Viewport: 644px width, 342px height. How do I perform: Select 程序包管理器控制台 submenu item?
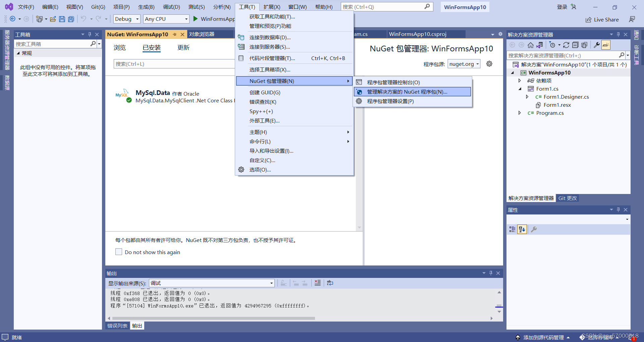413,82
